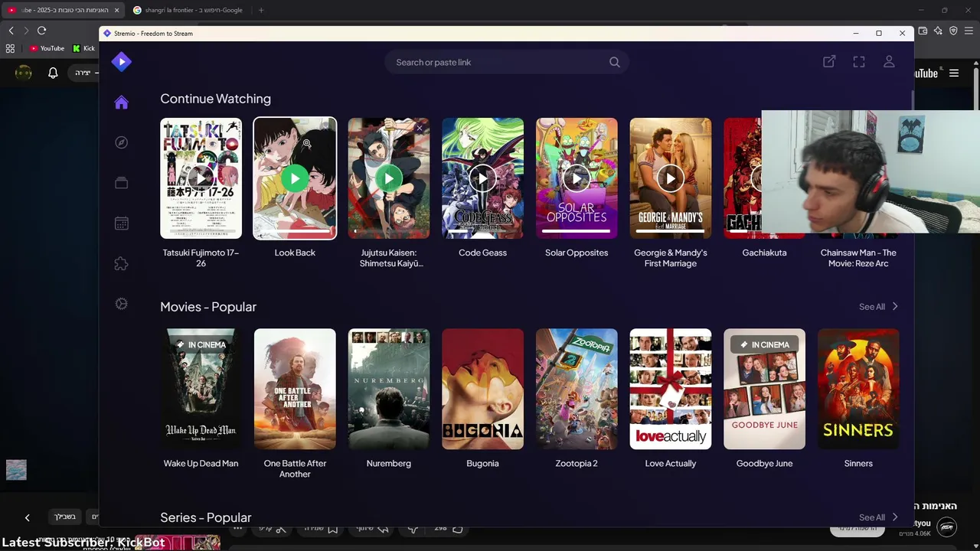
Task: Open the Settings gear icon in sidebar
Action: coord(121,304)
